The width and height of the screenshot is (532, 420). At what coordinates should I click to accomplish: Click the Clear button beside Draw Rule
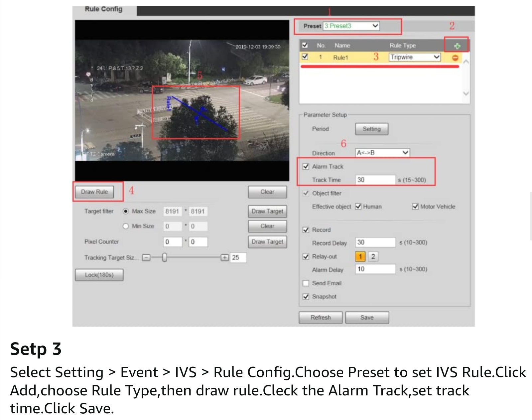tap(267, 192)
